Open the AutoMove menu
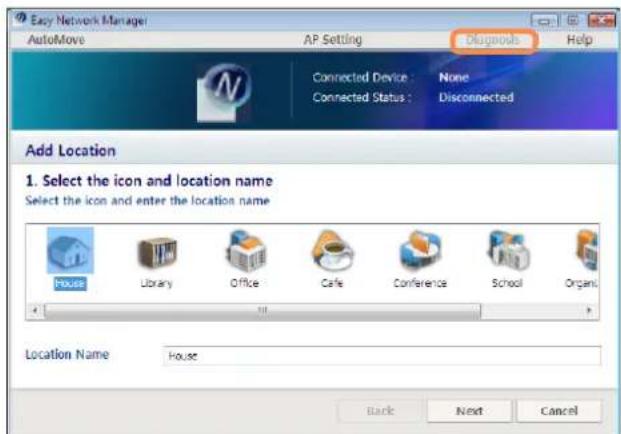The image size is (621, 434). [x=56, y=40]
